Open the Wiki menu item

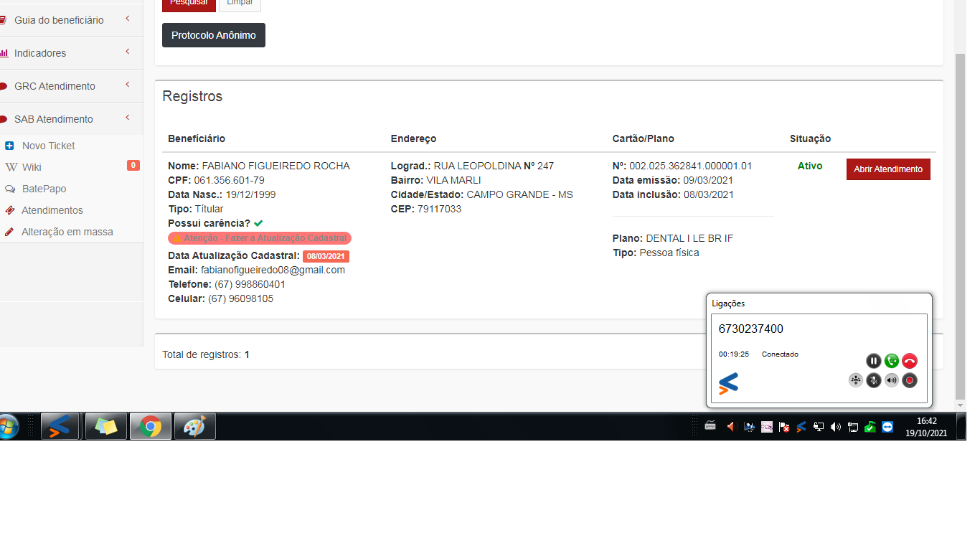(32, 167)
